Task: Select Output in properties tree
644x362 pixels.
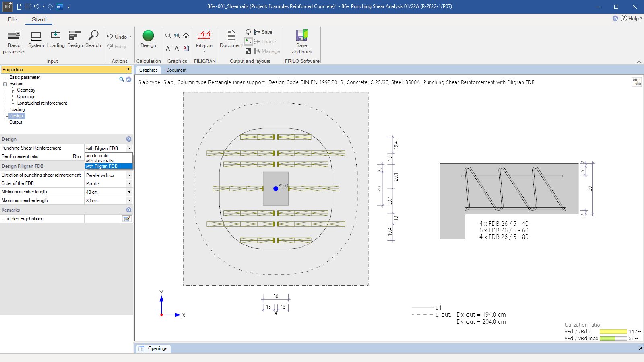Action: click(x=16, y=122)
